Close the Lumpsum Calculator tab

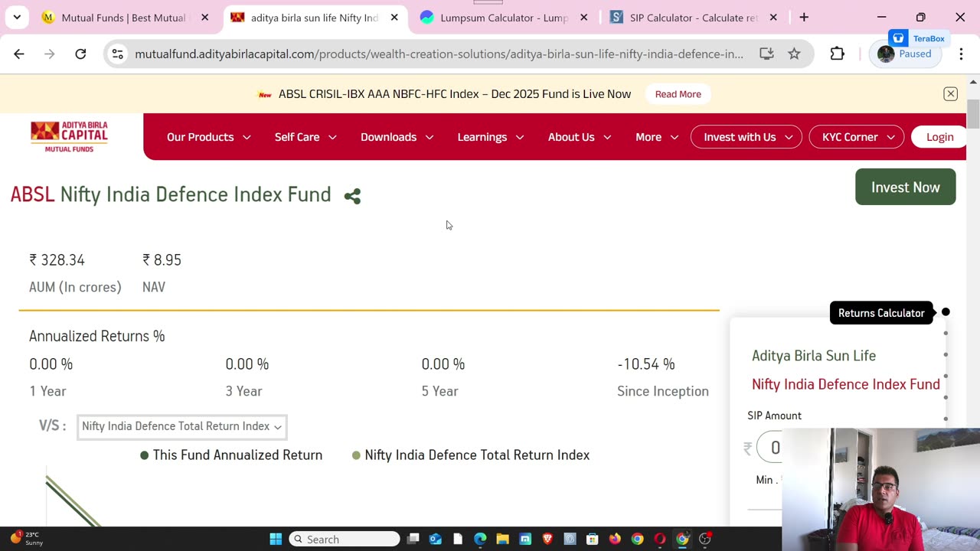(x=583, y=17)
